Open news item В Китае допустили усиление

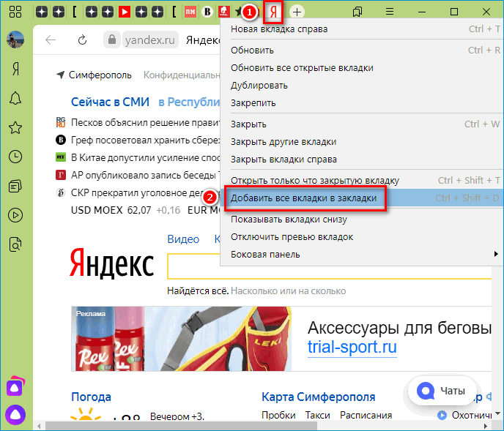click(x=146, y=157)
